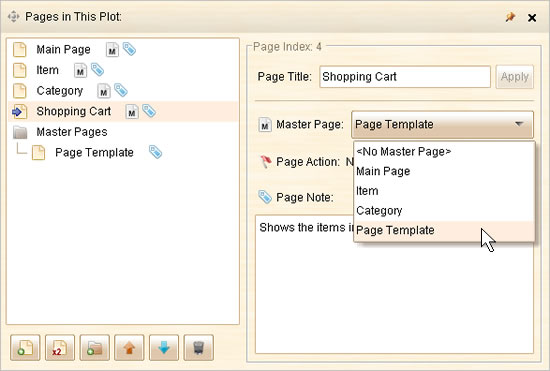The height and width of the screenshot is (371, 550).
Task: Choose <No Master Page> option
Action: point(444,151)
